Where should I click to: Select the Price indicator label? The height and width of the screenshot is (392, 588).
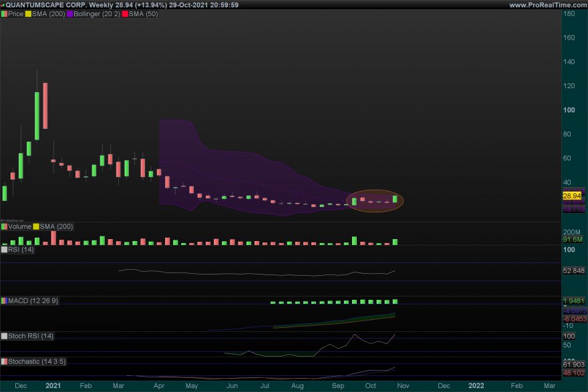16,14
